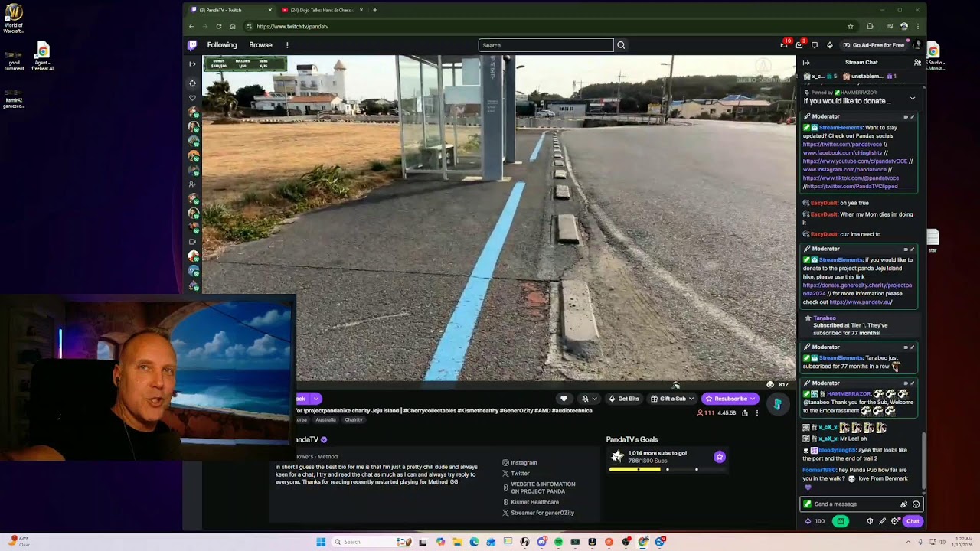
Task: Focus the Twitch search field
Action: click(x=546, y=45)
